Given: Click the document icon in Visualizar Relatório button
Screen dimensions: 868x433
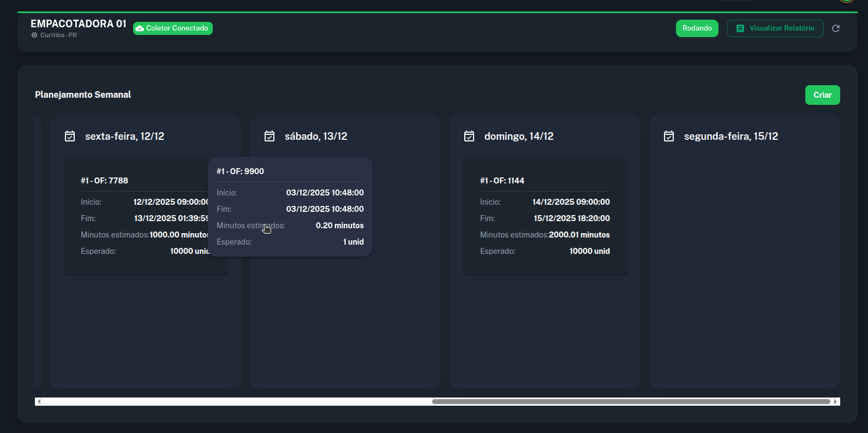Looking at the screenshot, I should [740, 28].
